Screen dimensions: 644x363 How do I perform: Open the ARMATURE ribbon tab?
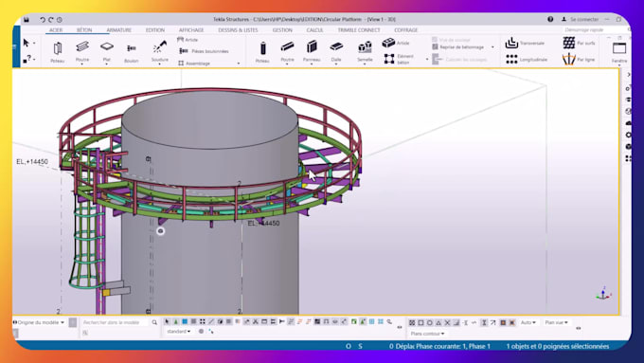pos(118,30)
